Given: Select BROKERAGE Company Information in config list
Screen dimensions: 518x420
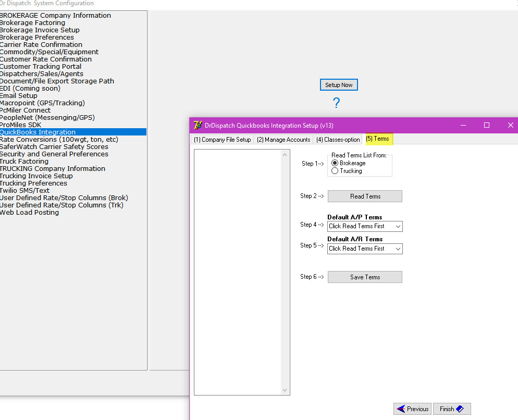Looking at the screenshot, I should [55, 16].
